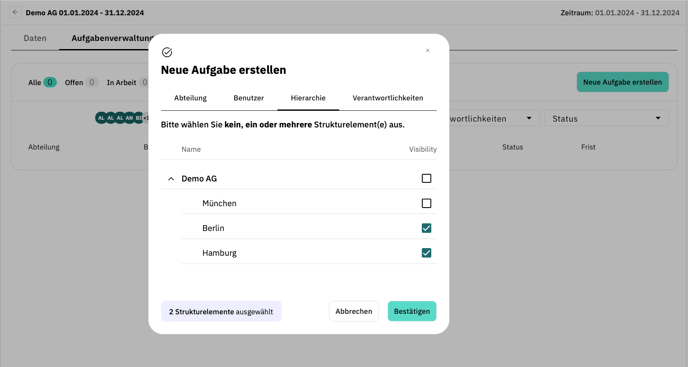Screen dimensions: 688x367
Task: Click the Abbrechen button
Action: tap(354, 311)
